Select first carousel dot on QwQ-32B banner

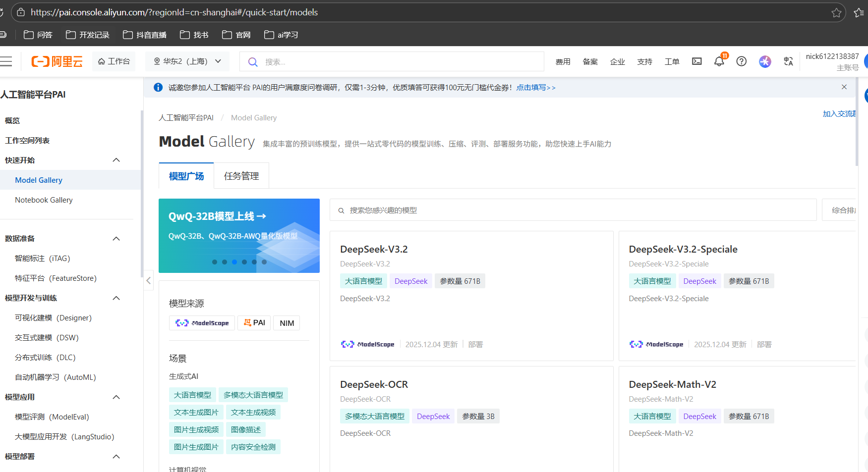(x=215, y=262)
